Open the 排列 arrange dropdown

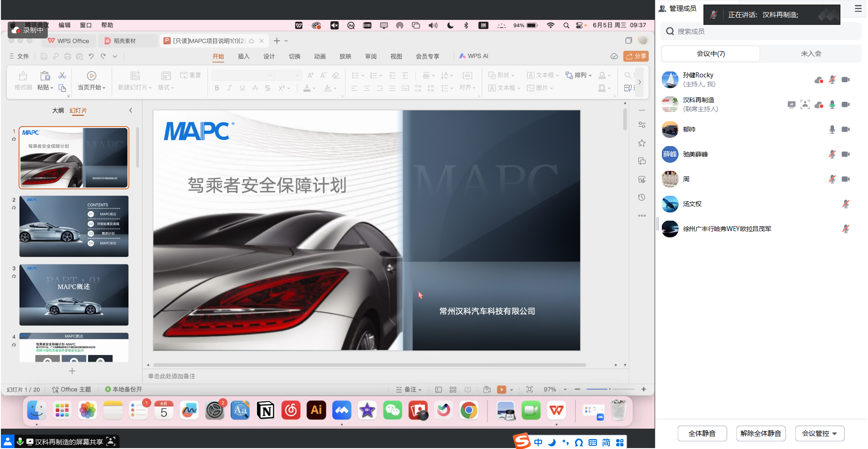click(579, 76)
